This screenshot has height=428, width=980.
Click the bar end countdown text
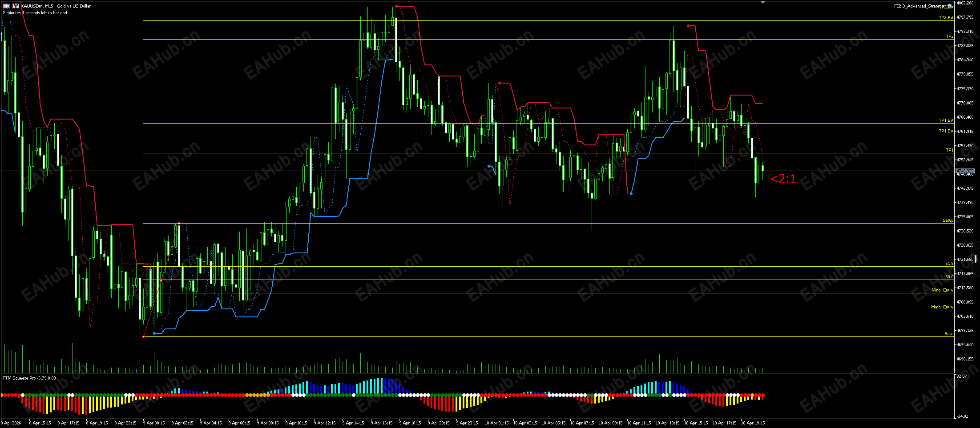pyautogui.click(x=35, y=13)
